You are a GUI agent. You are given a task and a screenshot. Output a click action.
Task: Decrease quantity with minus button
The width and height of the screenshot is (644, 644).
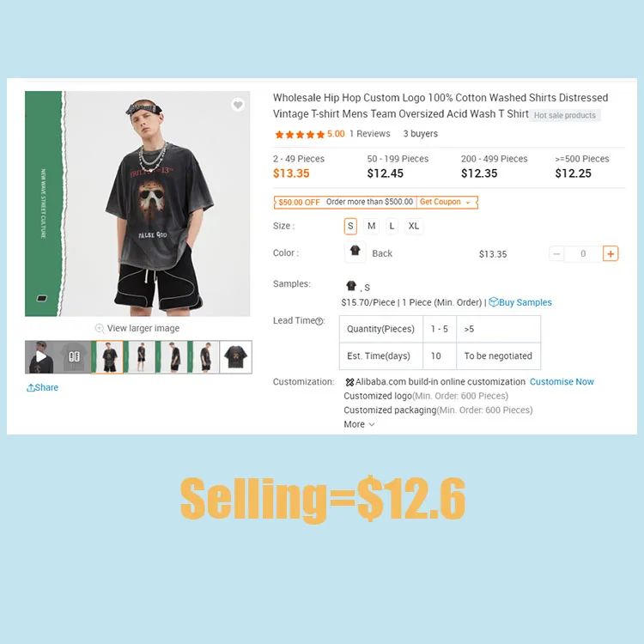(556, 254)
